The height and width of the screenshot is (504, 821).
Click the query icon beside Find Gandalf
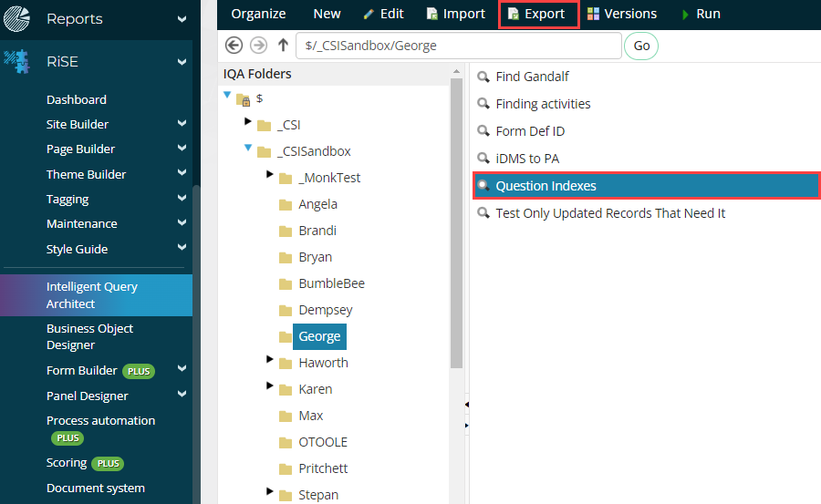click(x=483, y=77)
